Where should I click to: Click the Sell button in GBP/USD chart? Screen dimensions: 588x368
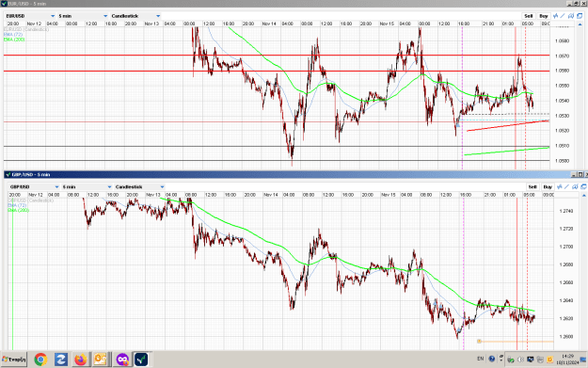532,186
